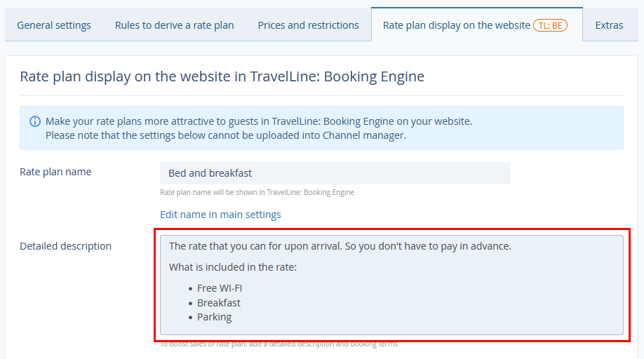Click the Breakfast bullet in the description
This screenshot has height=359, width=644.
[x=219, y=303]
